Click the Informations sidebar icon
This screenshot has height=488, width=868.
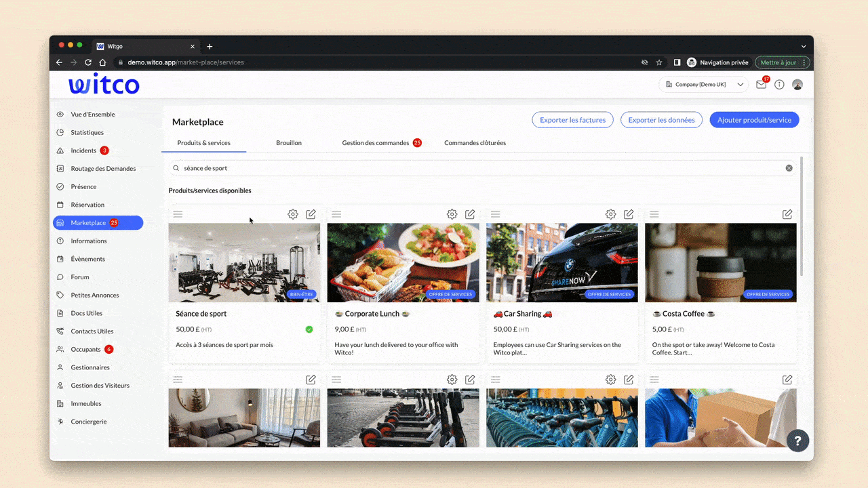(60, 241)
